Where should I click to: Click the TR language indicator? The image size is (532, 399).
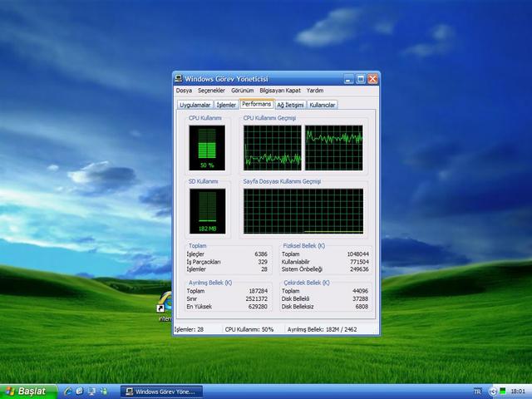[x=477, y=391]
